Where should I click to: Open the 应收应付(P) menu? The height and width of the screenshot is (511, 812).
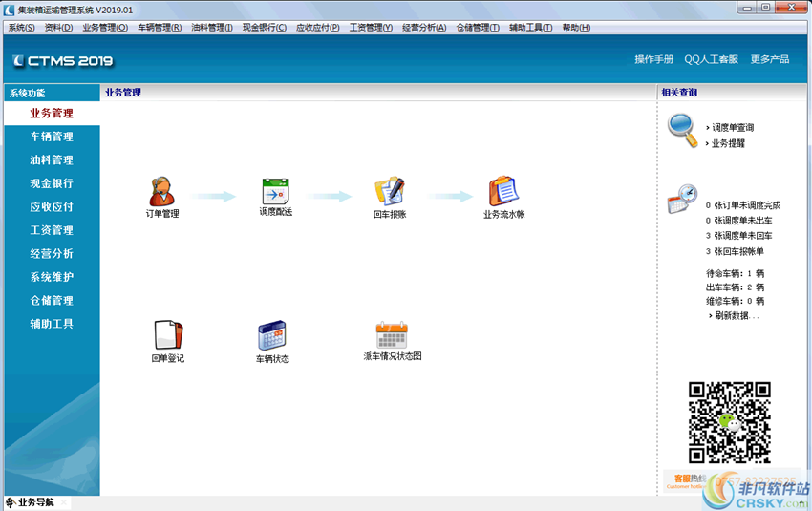[317, 28]
